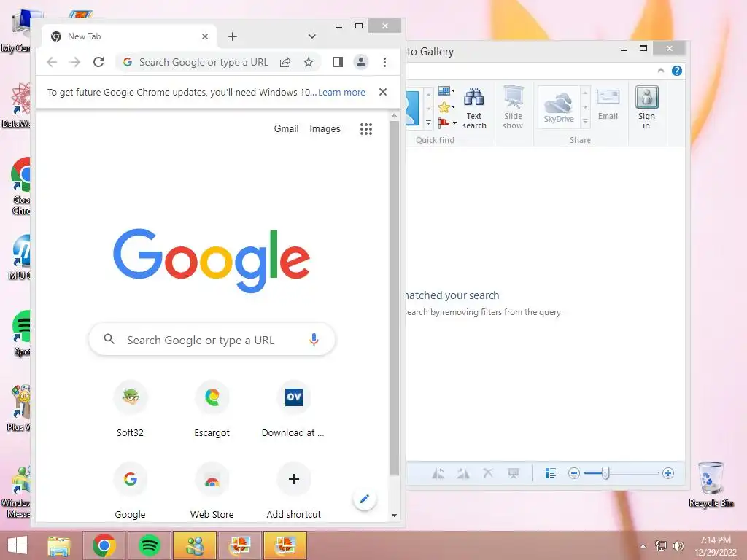Focus the Chrome address bar
747x560 pixels.
[x=203, y=63]
